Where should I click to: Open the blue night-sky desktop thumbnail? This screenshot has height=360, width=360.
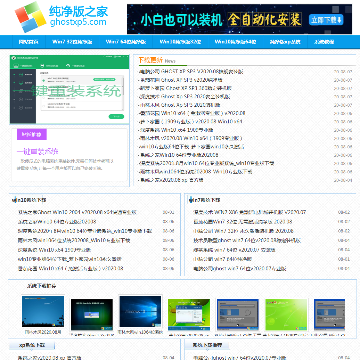click(x=43, y=312)
